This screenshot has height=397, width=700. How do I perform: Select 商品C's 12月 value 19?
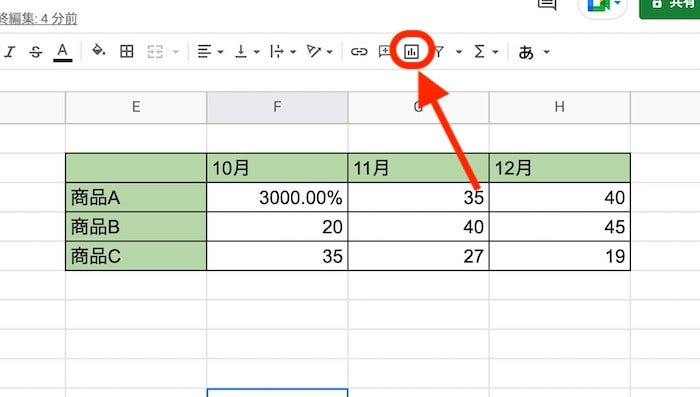[x=560, y=256]
